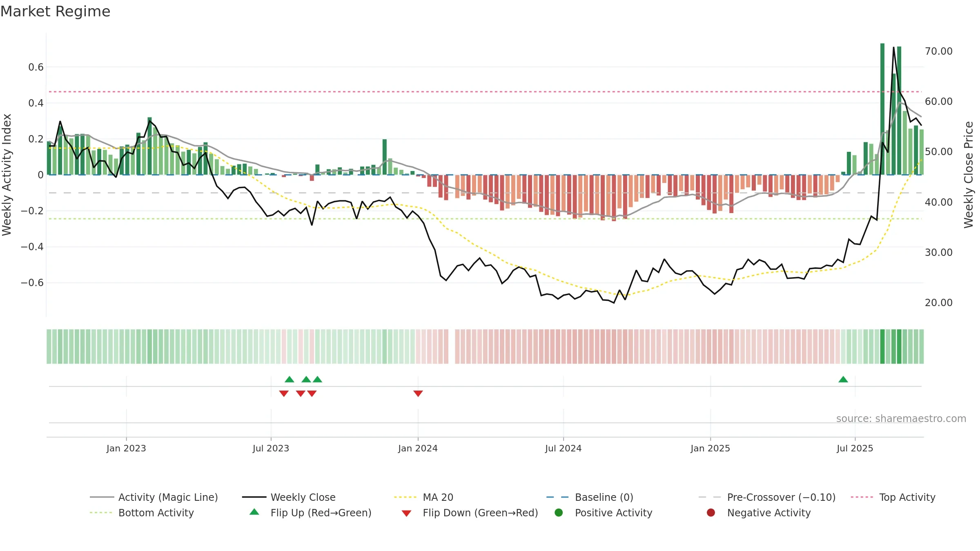Click the Weekly Close Price axis title
Viewport: 980px width, 551px height.
(969, 175)
